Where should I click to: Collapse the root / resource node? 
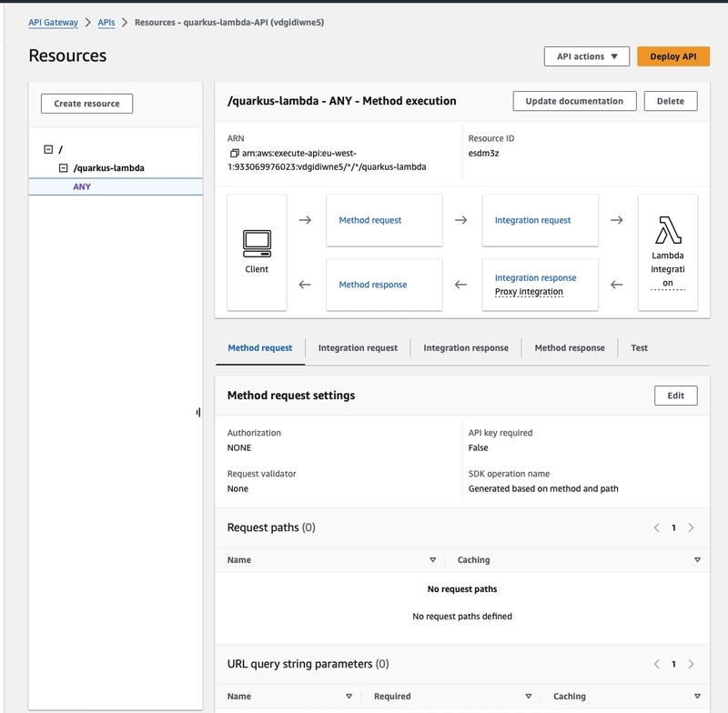click(48, 149)
